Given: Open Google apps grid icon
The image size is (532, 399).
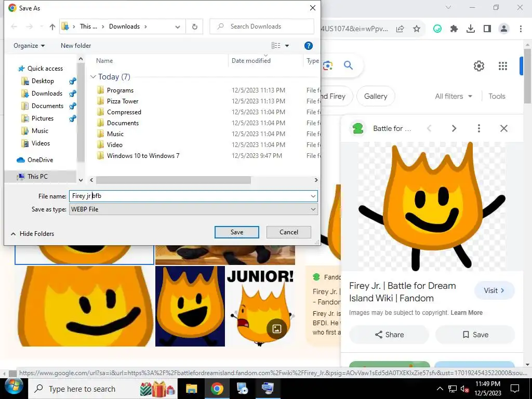Looking at the screenshot, I should tap(503, 66).
